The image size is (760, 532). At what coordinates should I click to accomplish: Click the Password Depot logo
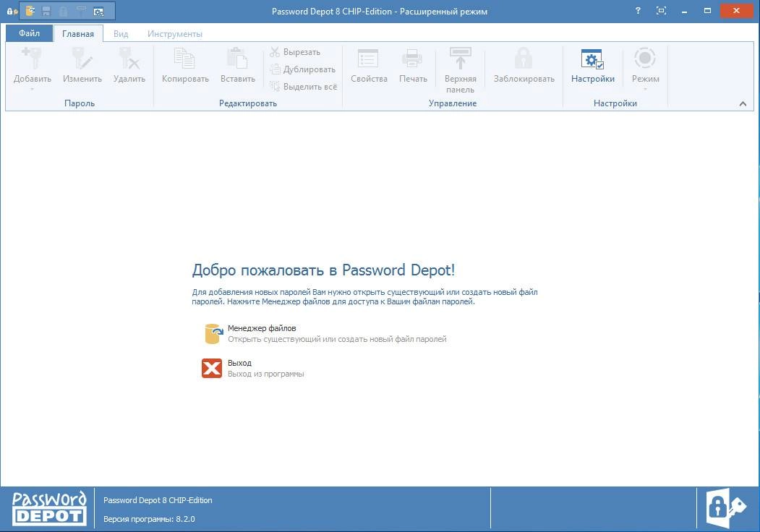tap(49, 508)
